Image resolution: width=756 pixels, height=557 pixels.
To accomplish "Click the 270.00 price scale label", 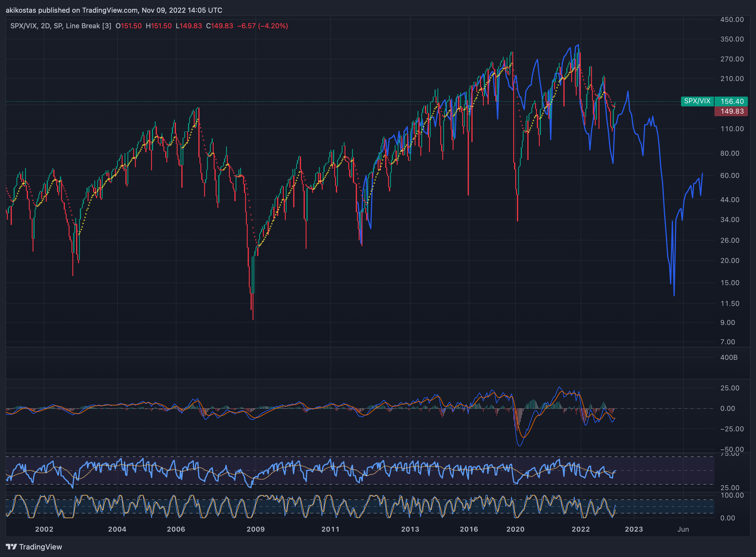I will (732, 59).
